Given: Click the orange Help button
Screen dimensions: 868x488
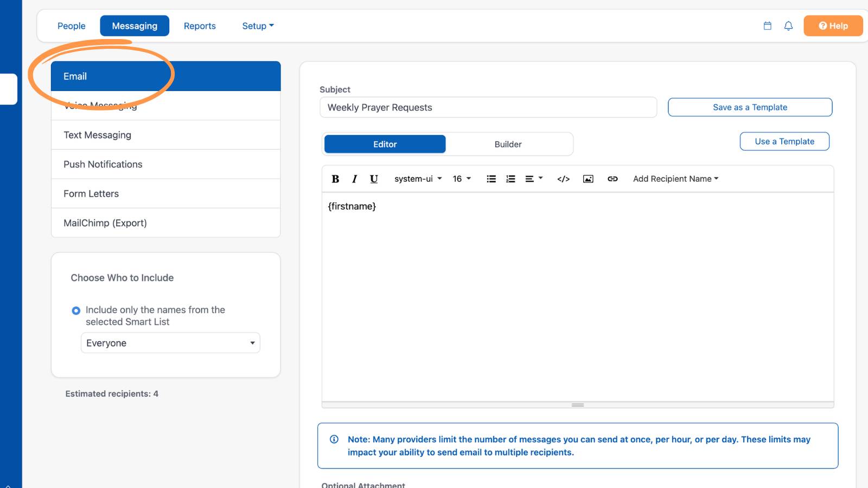Looking at the screenshot, I should [x=833, y=25].
